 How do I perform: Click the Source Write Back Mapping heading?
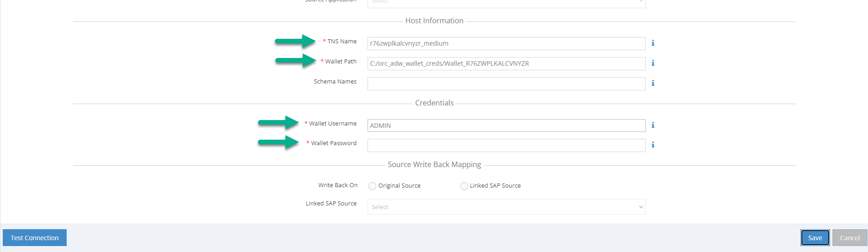[x=434, y=164]
